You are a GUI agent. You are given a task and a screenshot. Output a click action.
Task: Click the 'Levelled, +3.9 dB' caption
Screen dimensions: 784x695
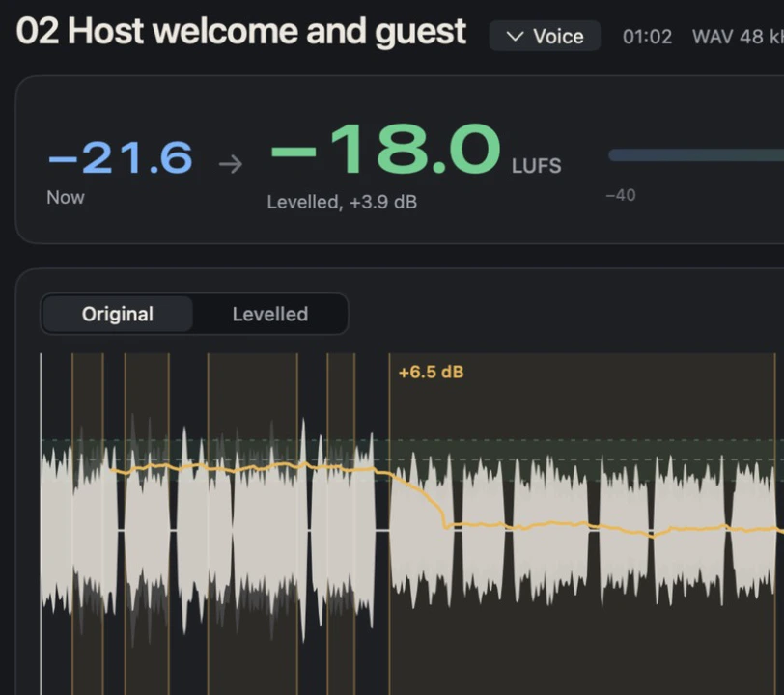tap(342, 202)
